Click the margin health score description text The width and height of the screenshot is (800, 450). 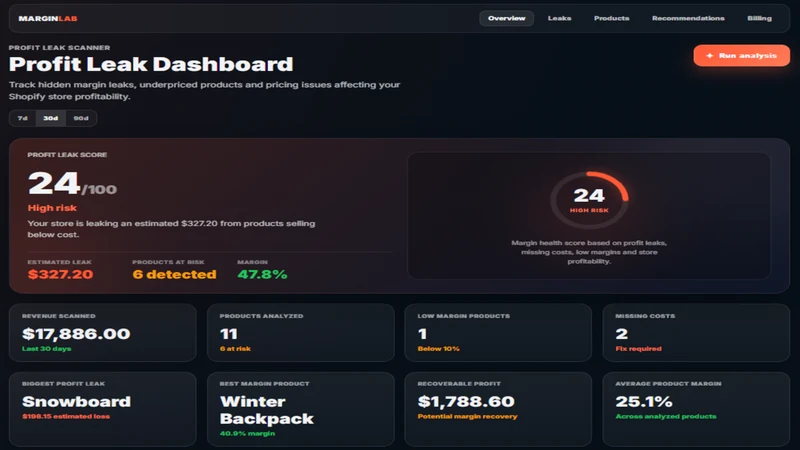589,252
